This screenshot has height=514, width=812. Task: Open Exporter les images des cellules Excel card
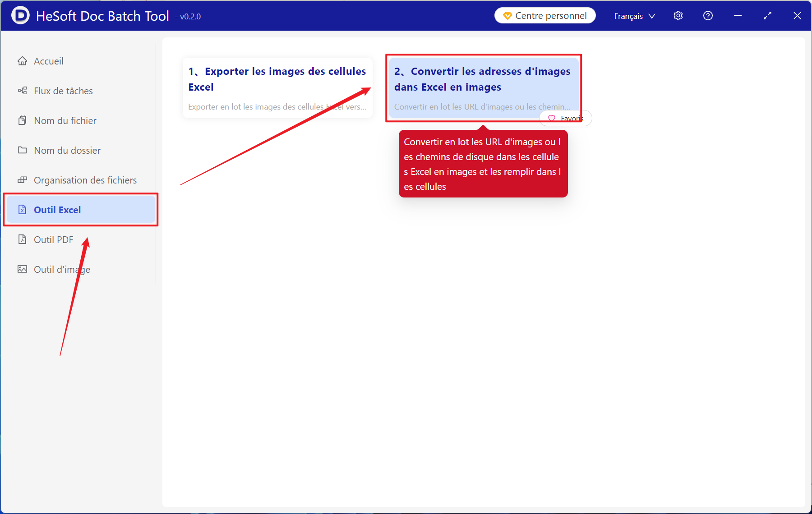coord(277,88)
